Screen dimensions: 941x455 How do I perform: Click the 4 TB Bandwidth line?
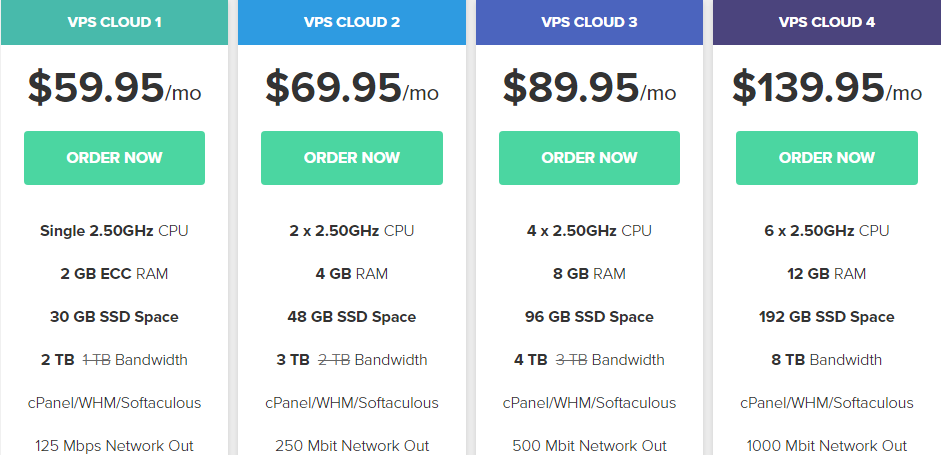click(589, 360)
